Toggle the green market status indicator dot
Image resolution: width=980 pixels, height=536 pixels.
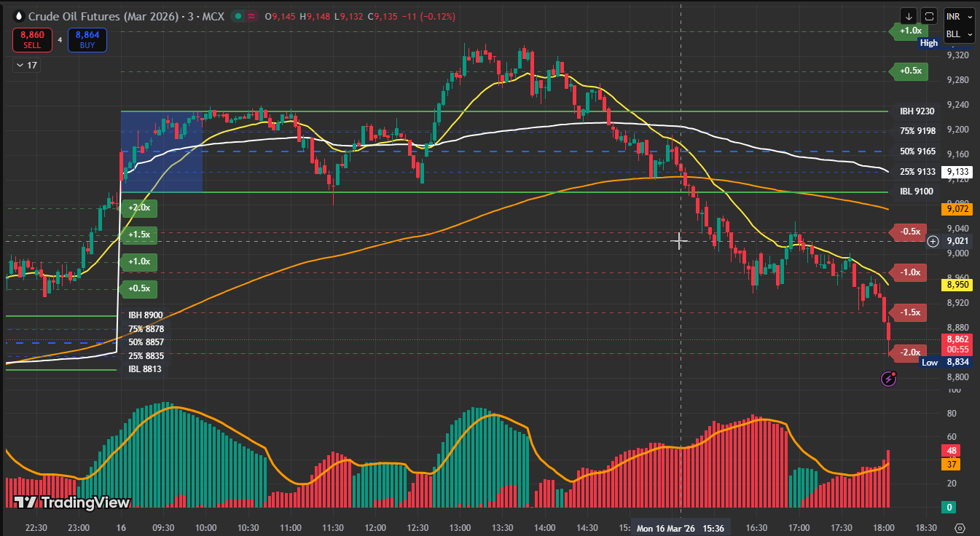click(x=238, y=16)
